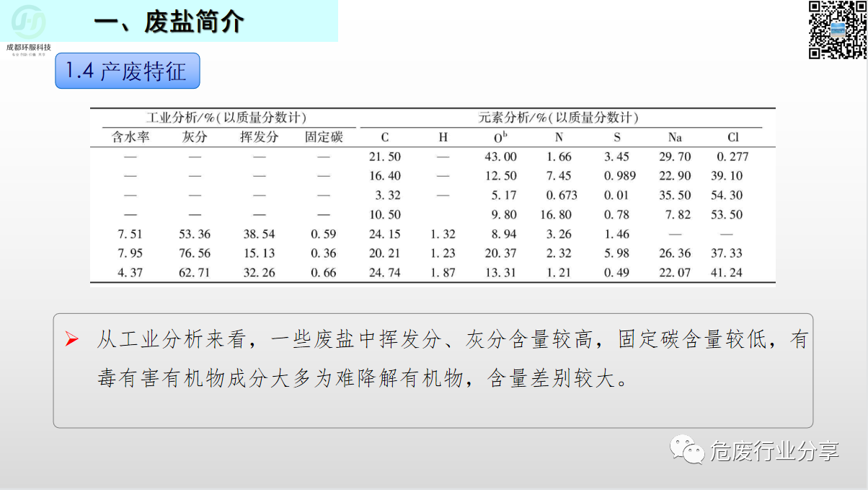
Task: Select the O value 20.37
Action: click(x=501, y=254)
